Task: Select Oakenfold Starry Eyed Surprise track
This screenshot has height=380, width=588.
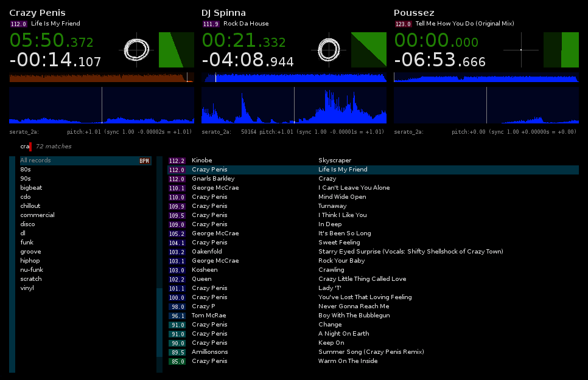Action: 373,252
